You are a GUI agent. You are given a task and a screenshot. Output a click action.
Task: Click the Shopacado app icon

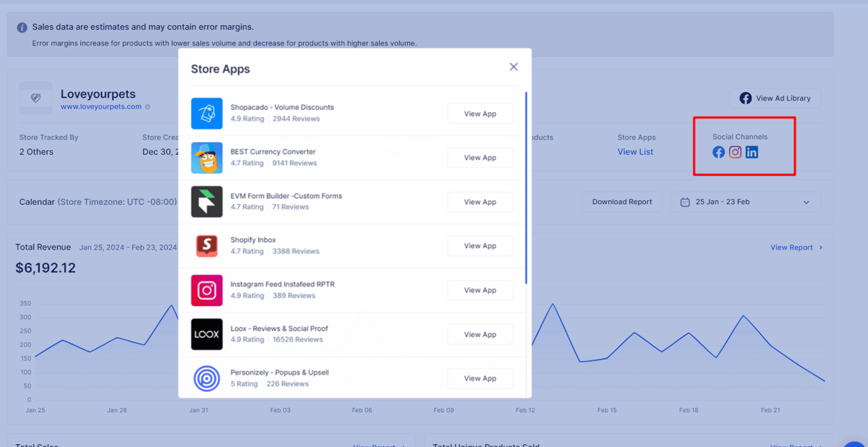coord(207,114)
